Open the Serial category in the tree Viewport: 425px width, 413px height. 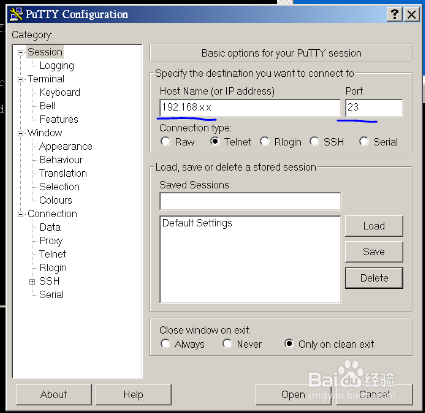click(x=51, y=295)
